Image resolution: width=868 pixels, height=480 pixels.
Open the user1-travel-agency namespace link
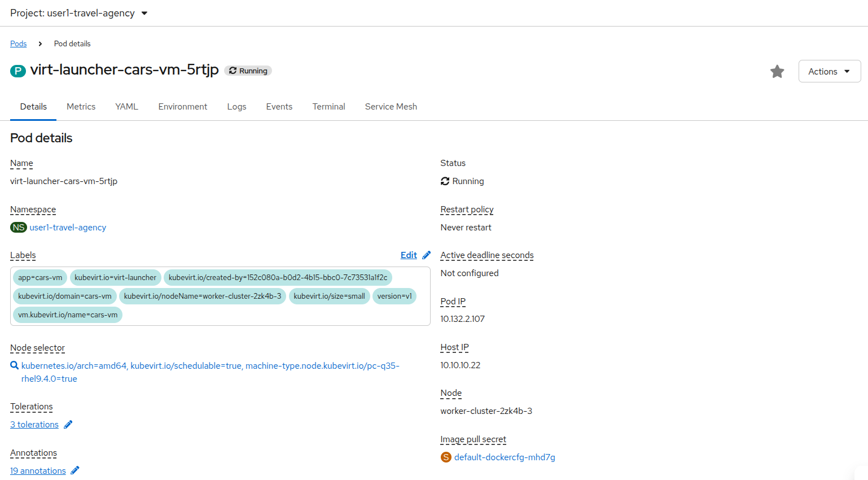coord(68,227)
